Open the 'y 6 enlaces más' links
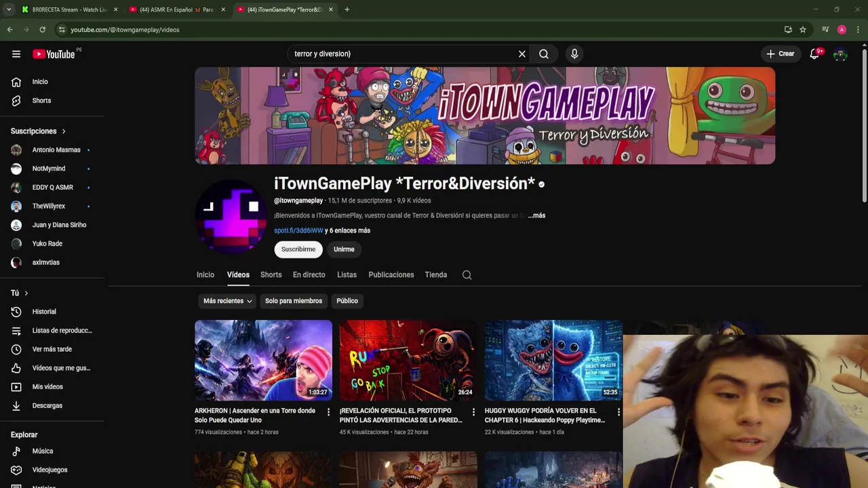 point(347,230)
